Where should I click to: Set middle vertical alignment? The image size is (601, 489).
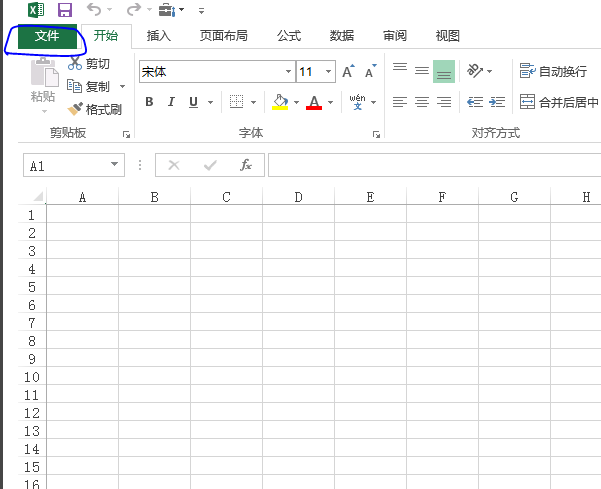click(422, 71)
